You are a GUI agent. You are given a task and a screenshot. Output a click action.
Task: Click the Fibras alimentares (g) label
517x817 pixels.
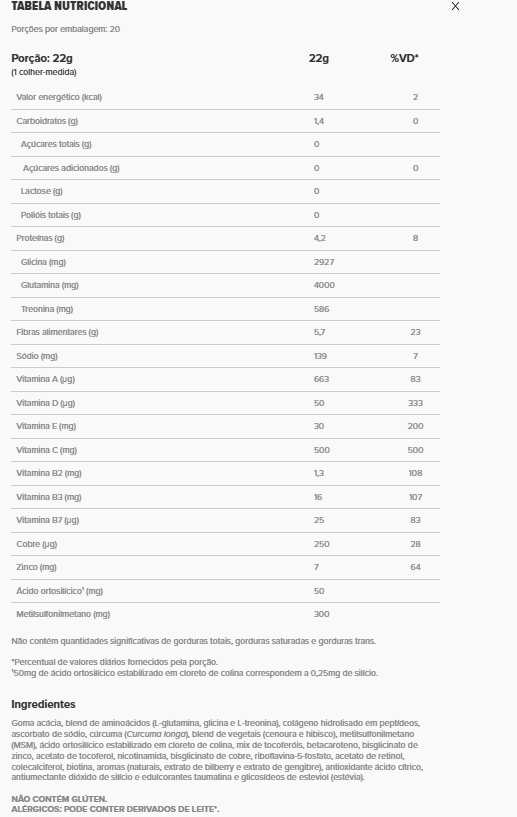[57, 332]
